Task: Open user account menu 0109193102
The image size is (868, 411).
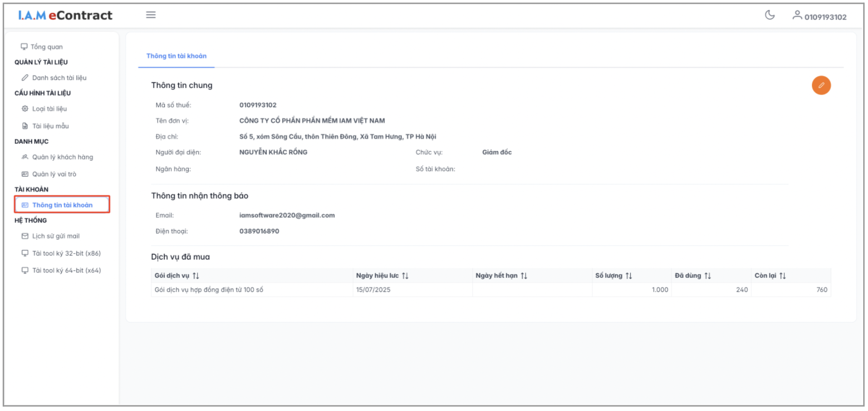Action: (820, 17)
